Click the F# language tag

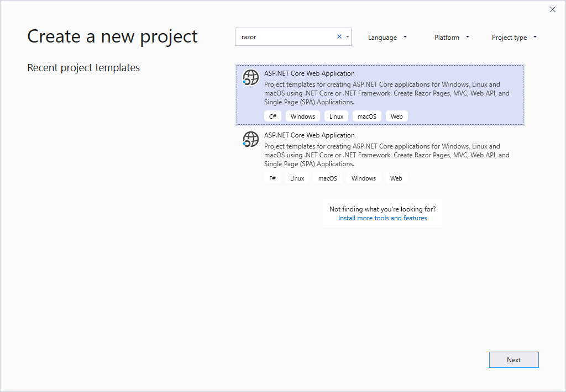[272, 178]
